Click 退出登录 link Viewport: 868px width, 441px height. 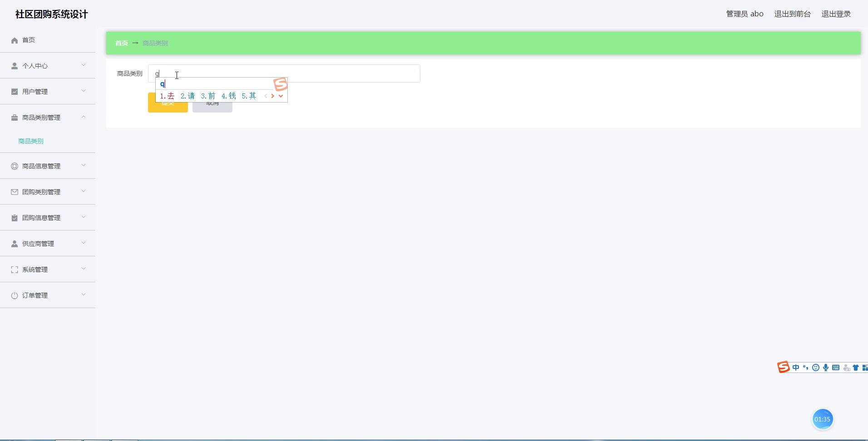click(x=836, y=14)
